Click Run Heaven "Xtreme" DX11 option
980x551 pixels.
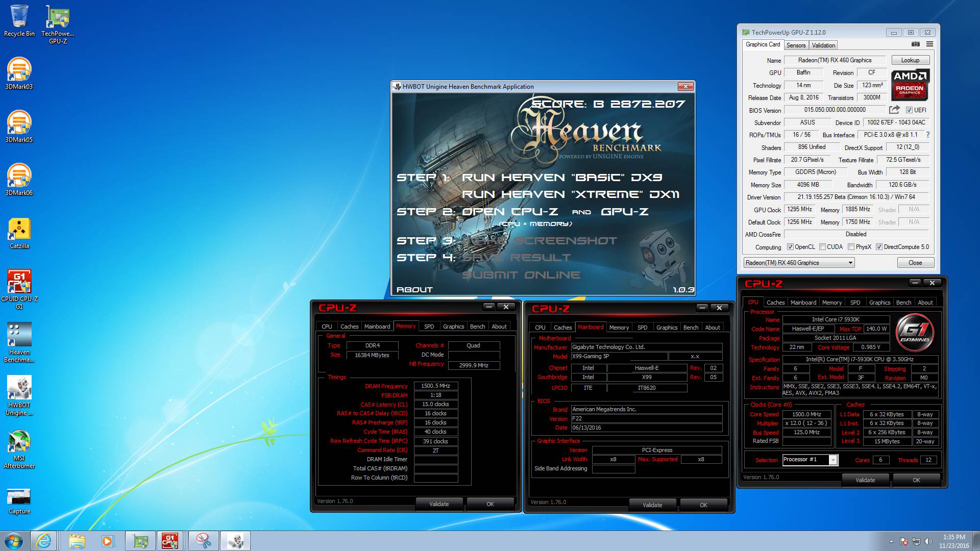[571, 194]
